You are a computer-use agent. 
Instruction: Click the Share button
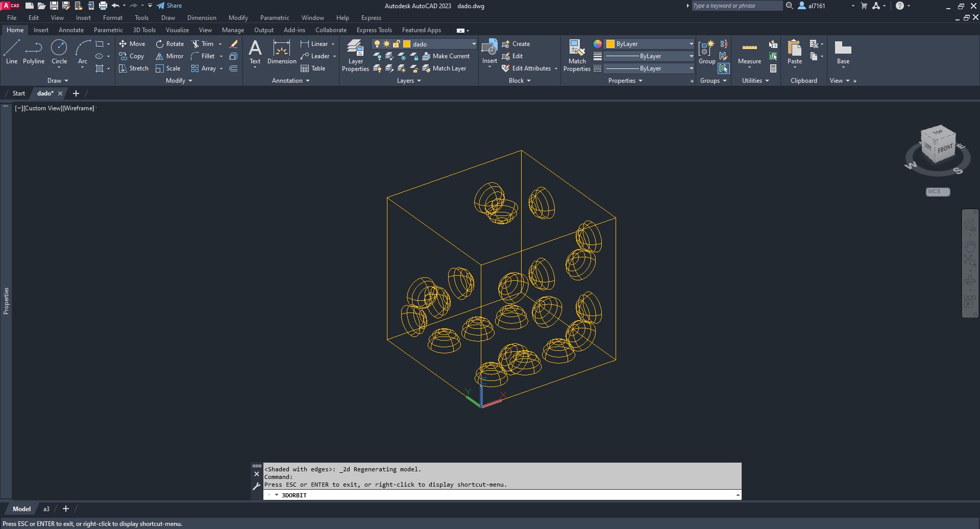click(169, 6)
